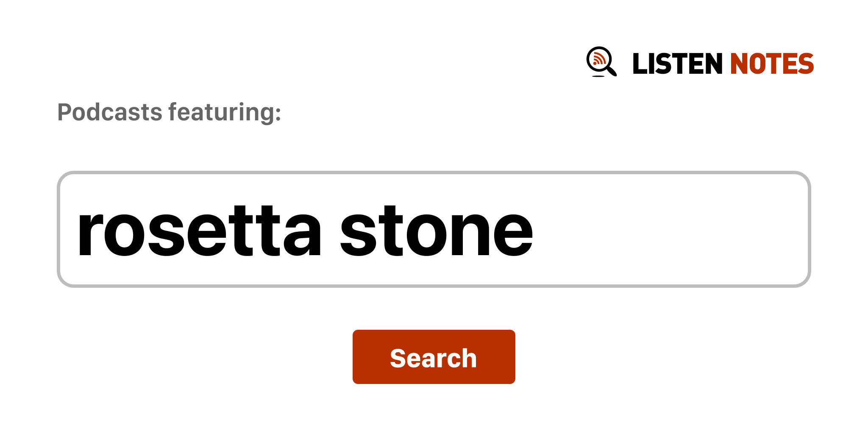
Task: Click the letter "r" starting the search query
Action: point(90,234)
